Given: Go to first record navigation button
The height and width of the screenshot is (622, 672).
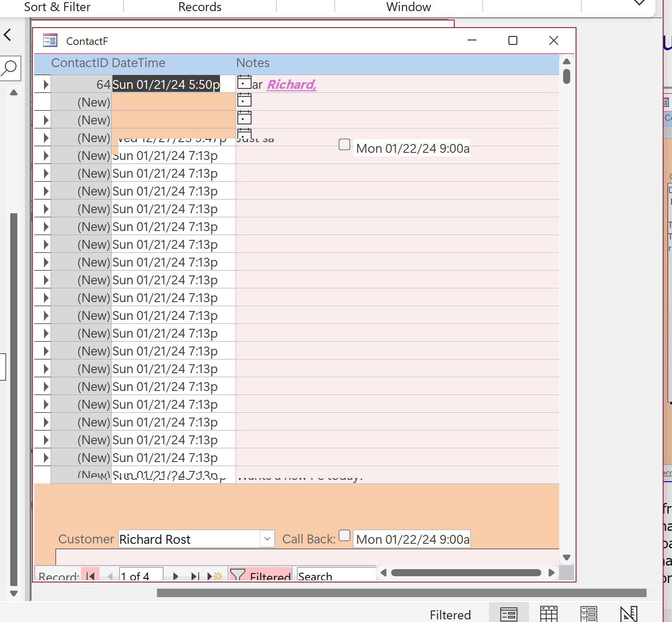Looking at the screenshot, I should pos(91,576).
